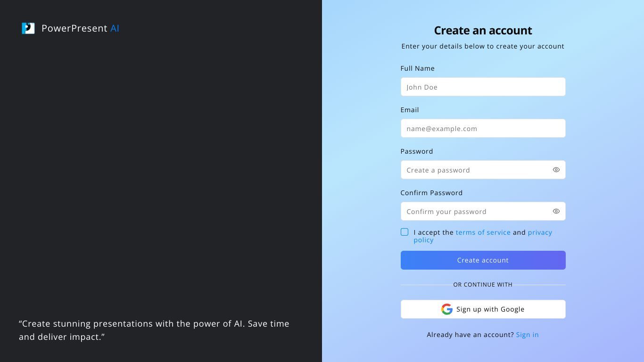This screenshot has width=644, height=362.
Task: Choose Sign up with Google
Action: [483, 309]
